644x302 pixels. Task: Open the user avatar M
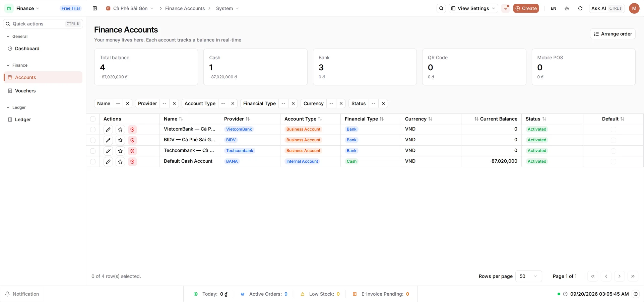(x=634, y=8)
